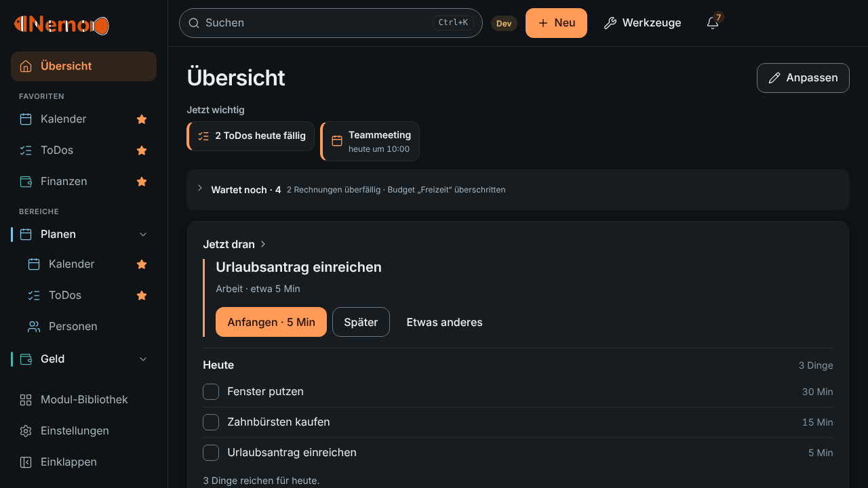Unfavorite ToDos star under Favoriten

(142, 150)
